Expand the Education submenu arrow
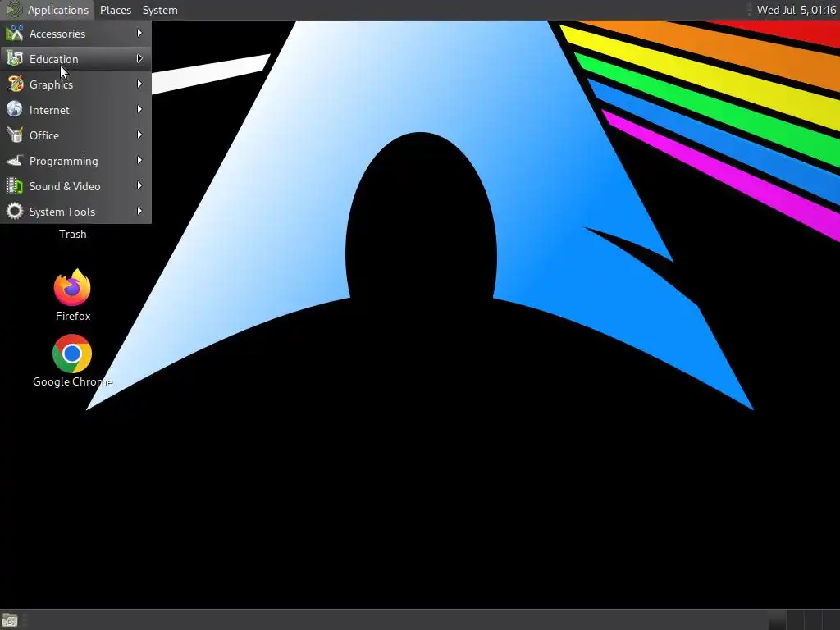840x630 pixels. pos(139,58)
